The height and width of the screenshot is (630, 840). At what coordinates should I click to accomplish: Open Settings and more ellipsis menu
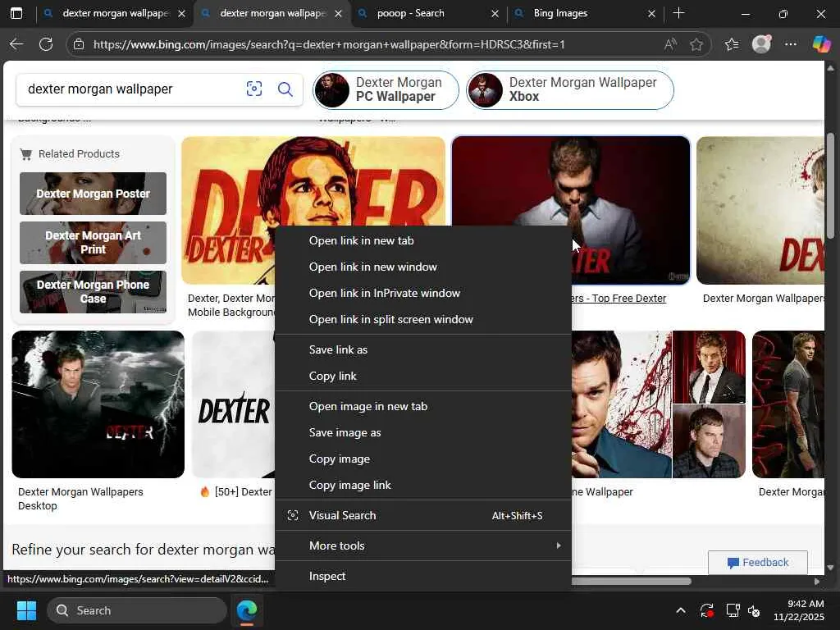pyautogui.click(x=791, y=44)
